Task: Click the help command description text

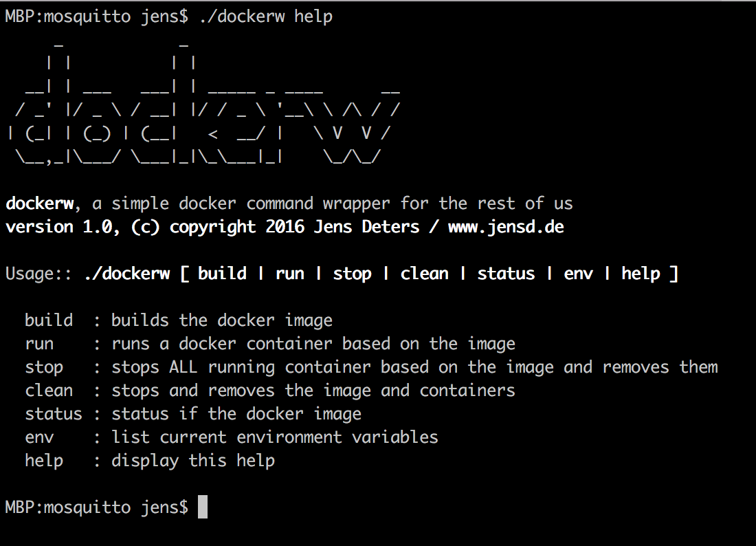Action: 193,460
